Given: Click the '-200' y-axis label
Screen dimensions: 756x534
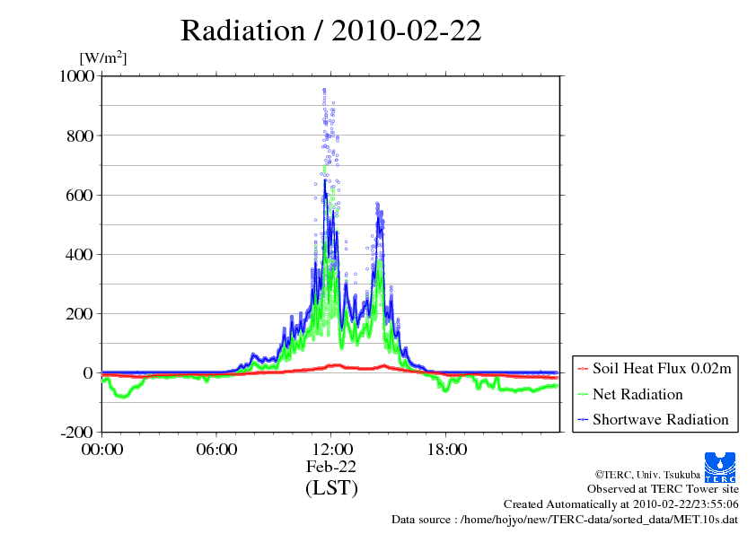Looking at the screenshot, I should pos(76,433).
